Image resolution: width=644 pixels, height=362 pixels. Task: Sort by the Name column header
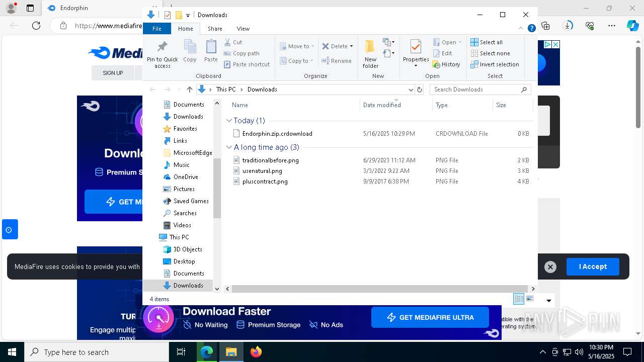pyautogui.click(x=240, y=105)
